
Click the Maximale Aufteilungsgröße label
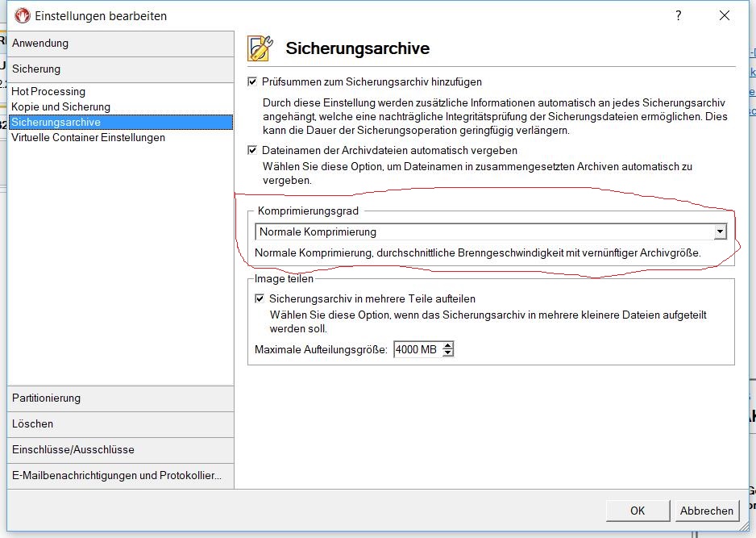coord(321,349)
